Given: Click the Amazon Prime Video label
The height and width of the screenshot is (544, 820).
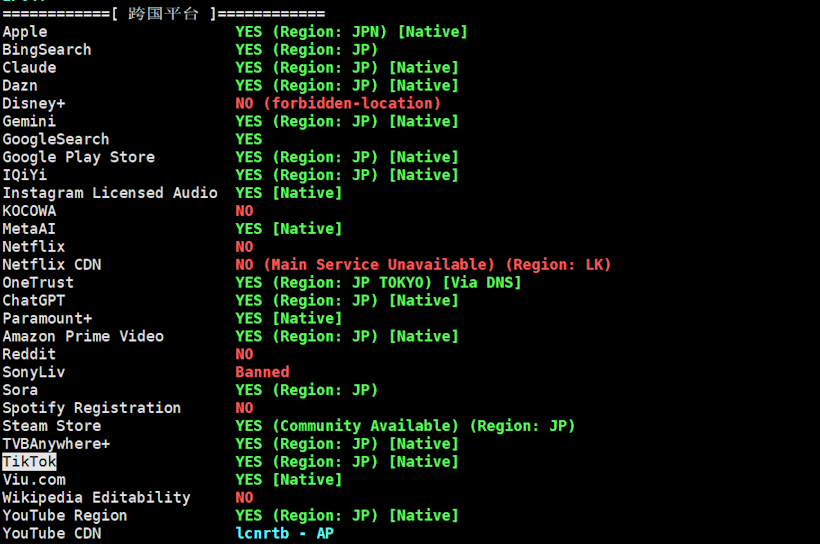Looking at the screenshot, I should coord(83,337).
